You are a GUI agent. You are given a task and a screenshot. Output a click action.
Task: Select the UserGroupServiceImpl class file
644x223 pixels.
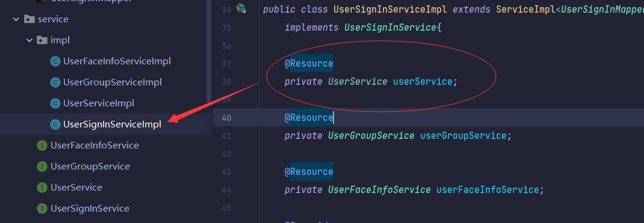[x=113, y=82]
